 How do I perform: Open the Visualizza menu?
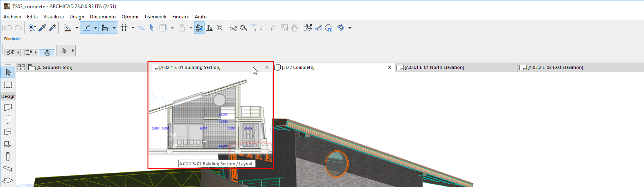[x=54, y=17]
